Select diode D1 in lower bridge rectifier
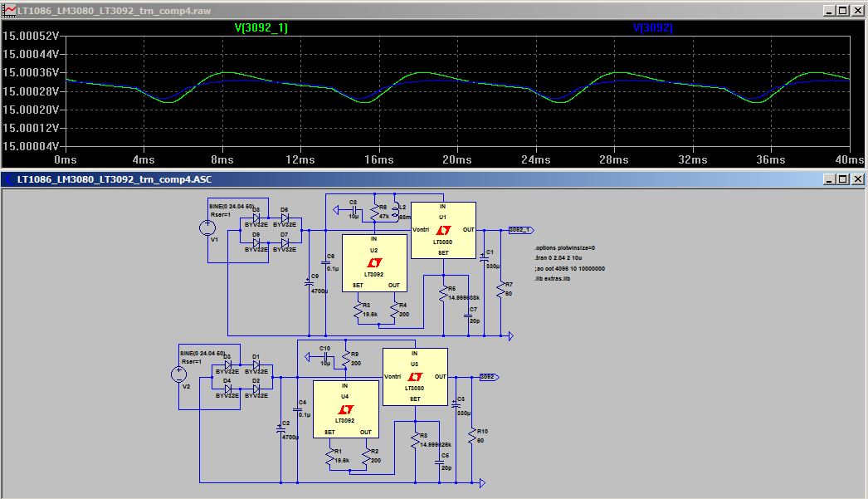Image resolution: width=868 pixels, height=499 pixels. pyautogui.click(x=256, y=365)
